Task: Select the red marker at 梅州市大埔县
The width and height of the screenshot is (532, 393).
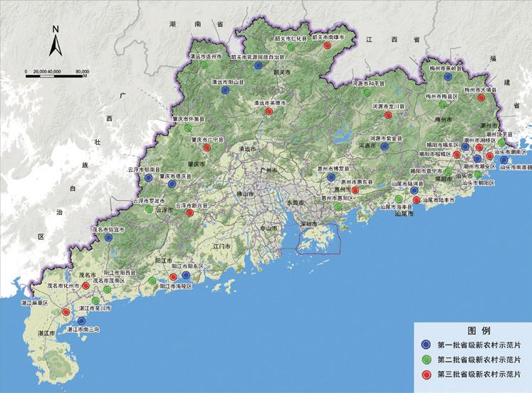Action: (481, 99)
